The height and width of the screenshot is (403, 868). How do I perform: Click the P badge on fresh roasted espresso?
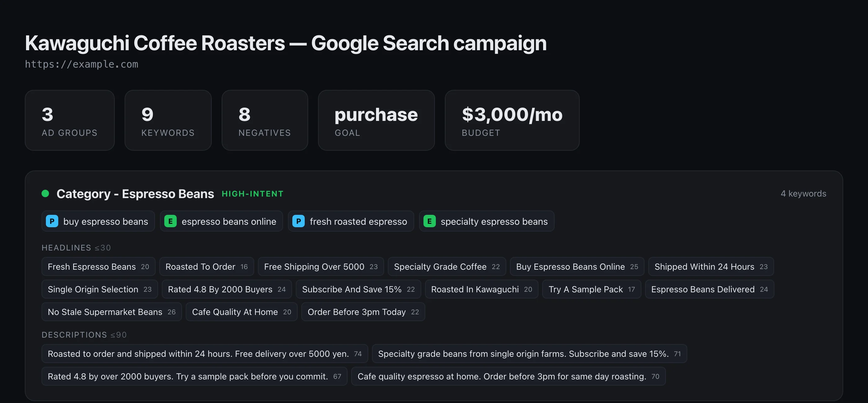[x=298, y=221]
